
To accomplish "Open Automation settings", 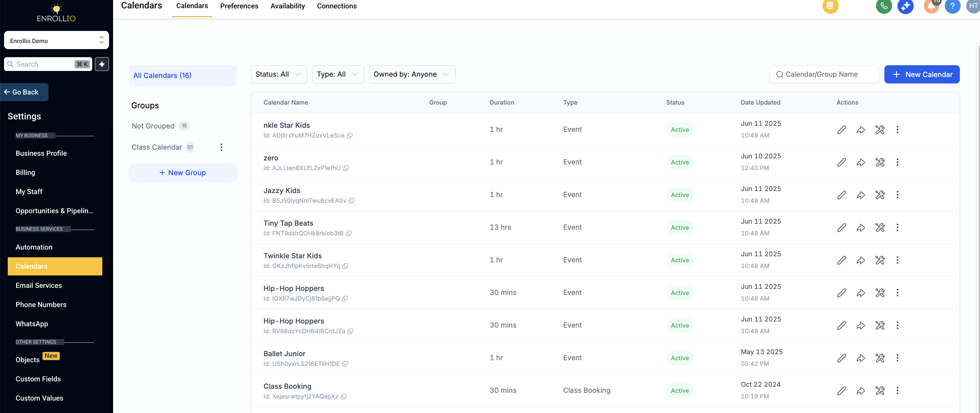I will [x=34, y=247].
